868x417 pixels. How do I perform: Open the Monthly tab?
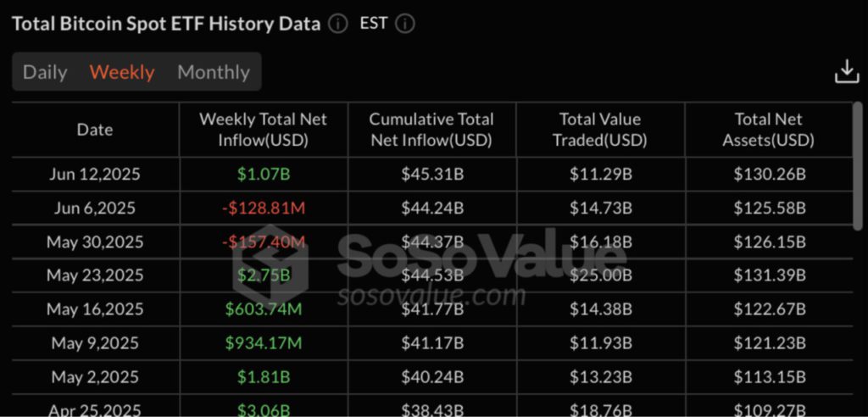pyautogui.click(x=214, y=72)
